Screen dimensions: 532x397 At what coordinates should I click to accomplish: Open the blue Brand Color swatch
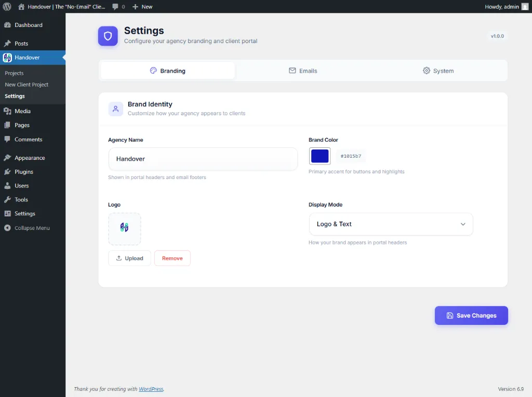pos(320,156)
